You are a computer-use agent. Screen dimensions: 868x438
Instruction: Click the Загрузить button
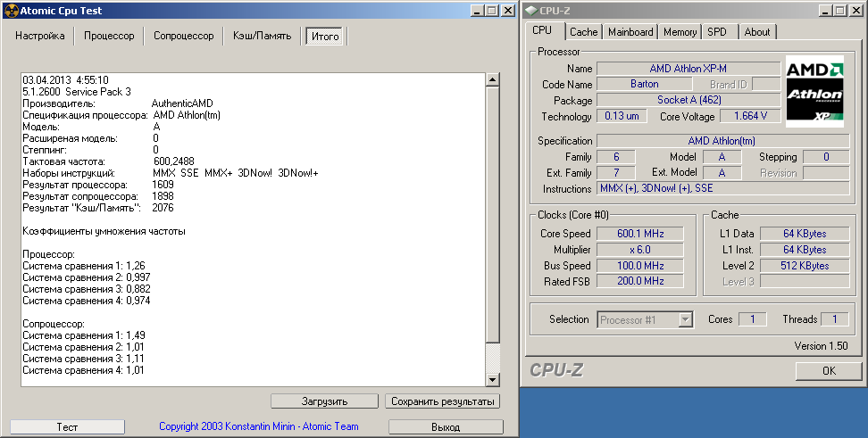click(x=324, y=401)
